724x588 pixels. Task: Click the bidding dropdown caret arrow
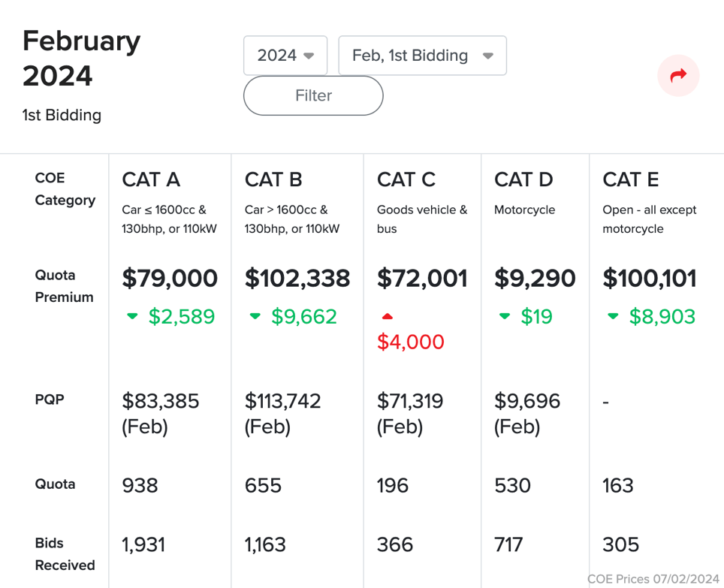[x=488, y=56]
